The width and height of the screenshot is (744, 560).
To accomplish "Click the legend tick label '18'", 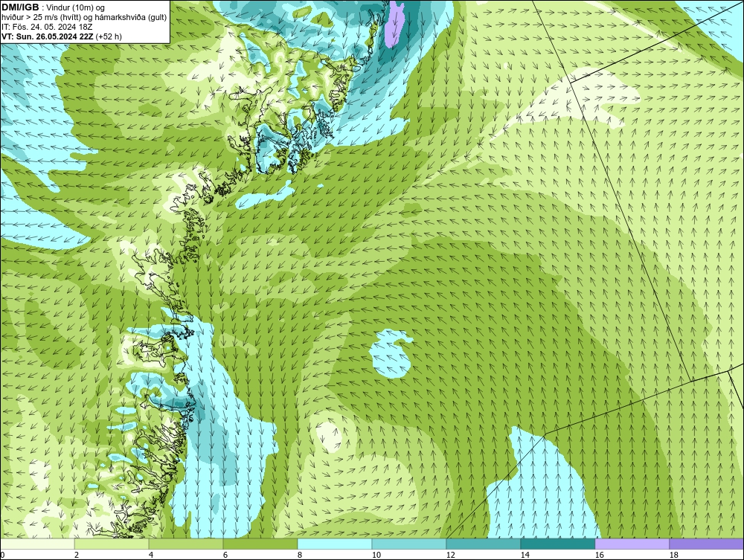I will 673,555.
